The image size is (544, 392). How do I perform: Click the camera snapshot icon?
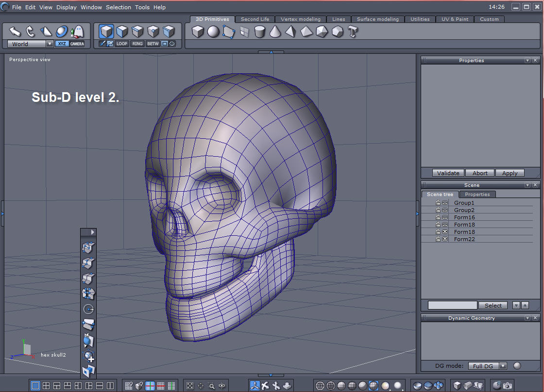508,385
